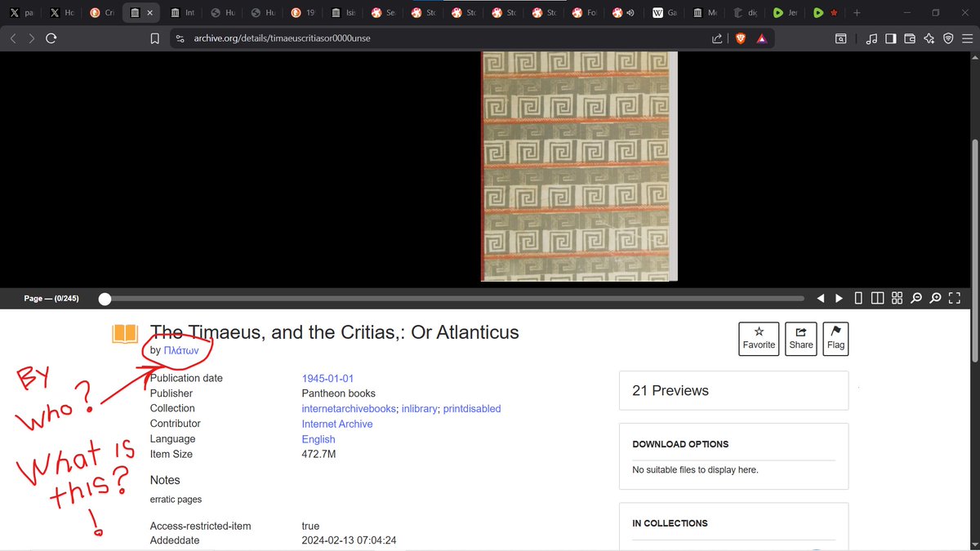
Task: Open the Brave Shields lion icon
Action: tap(741, 38)
